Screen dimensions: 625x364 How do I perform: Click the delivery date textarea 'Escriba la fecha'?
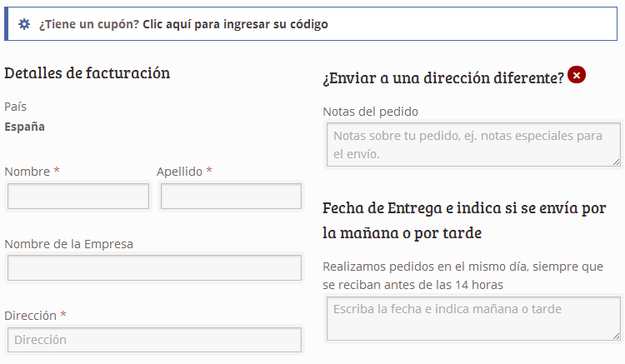(x=473, y=318)
